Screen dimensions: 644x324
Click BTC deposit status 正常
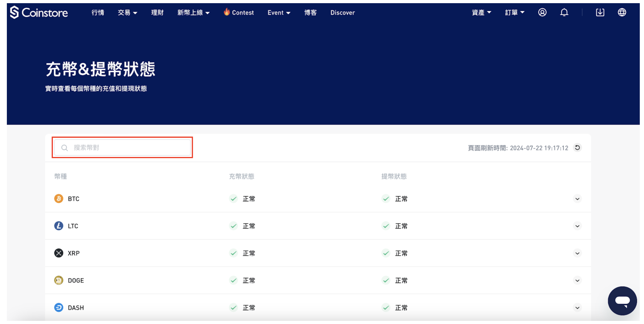click(249, 199)
